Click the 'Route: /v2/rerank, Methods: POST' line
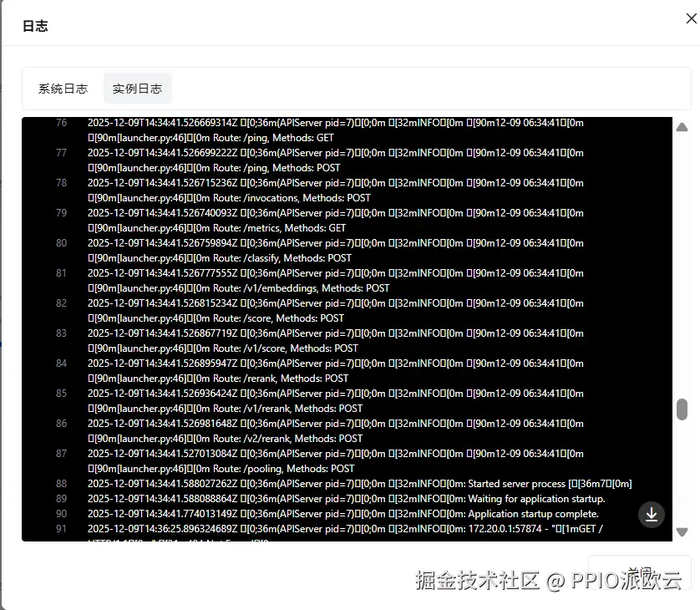 (287, 439)
